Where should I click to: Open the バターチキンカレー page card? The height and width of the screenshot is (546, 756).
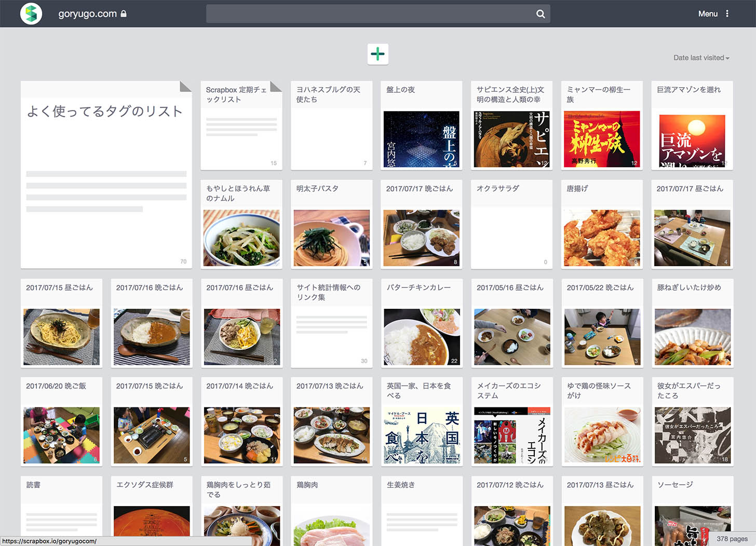(421, 323)
